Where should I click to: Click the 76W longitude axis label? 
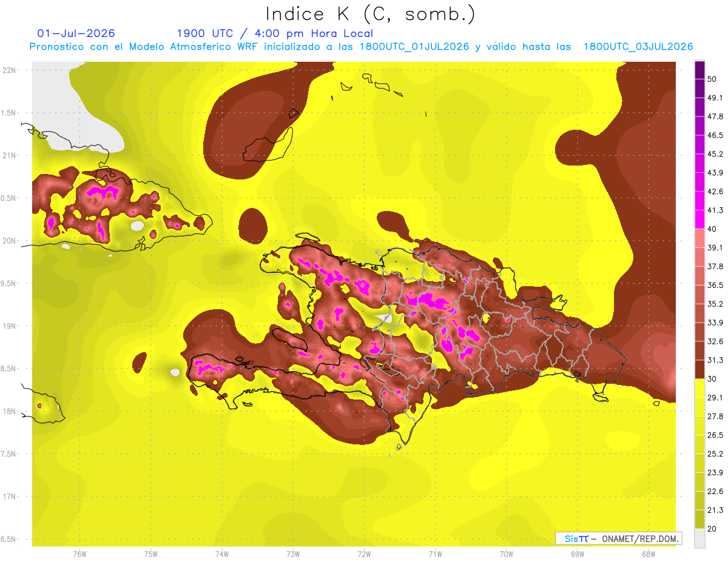point(79,554)
